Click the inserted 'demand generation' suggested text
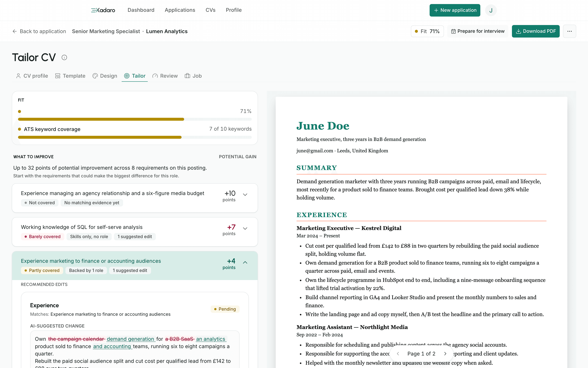588x368 pixels. tap(130, 339)
